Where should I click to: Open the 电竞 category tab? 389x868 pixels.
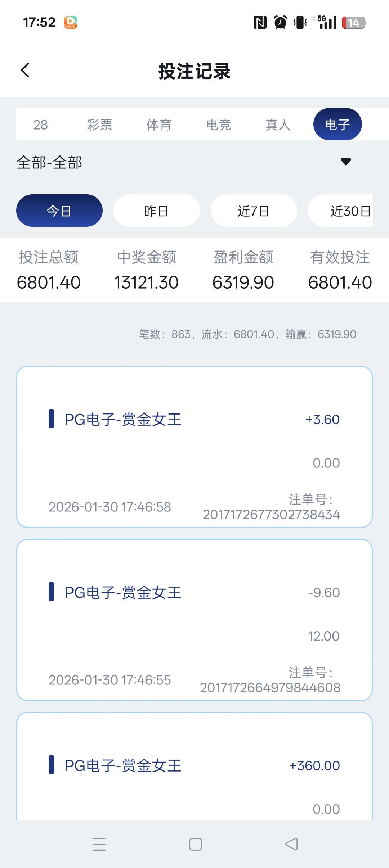pyautogui.click(x=219, y=125)
